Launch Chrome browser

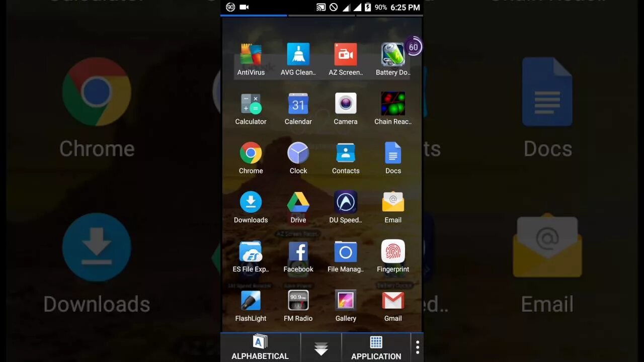tap(251, 158)
